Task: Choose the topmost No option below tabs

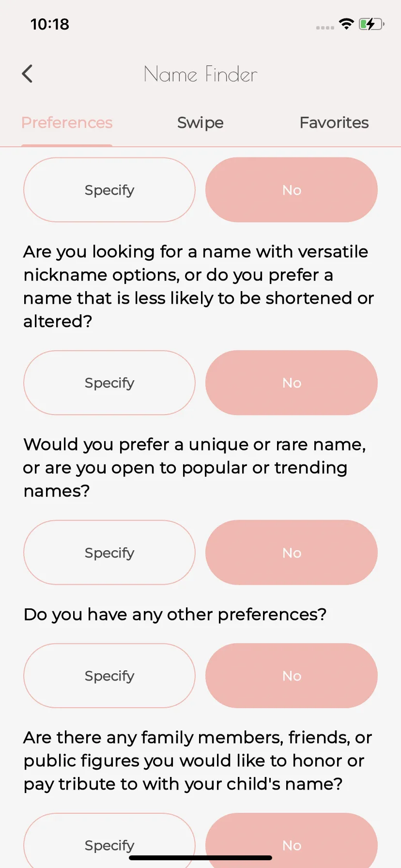Action: click(x=292, y=190)
